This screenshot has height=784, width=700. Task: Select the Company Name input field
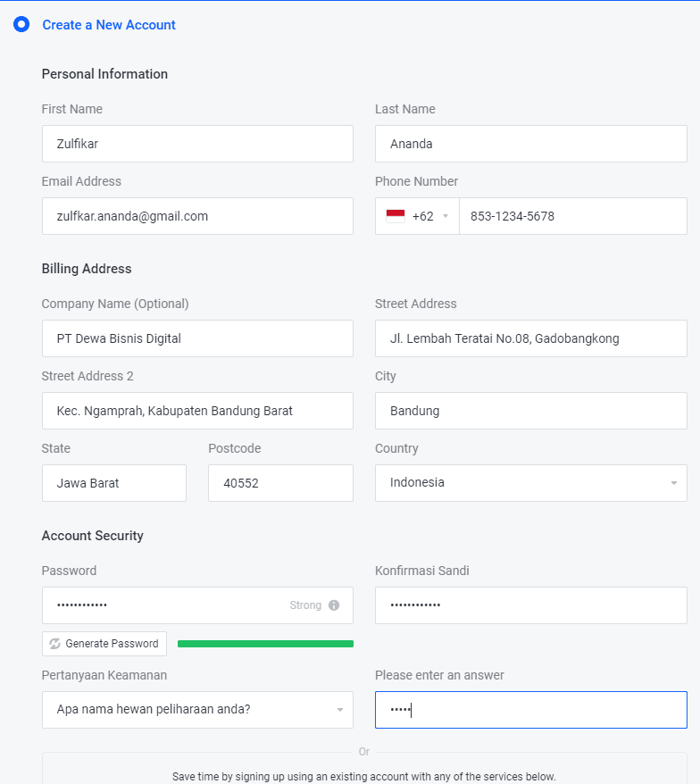click(197, 338)
